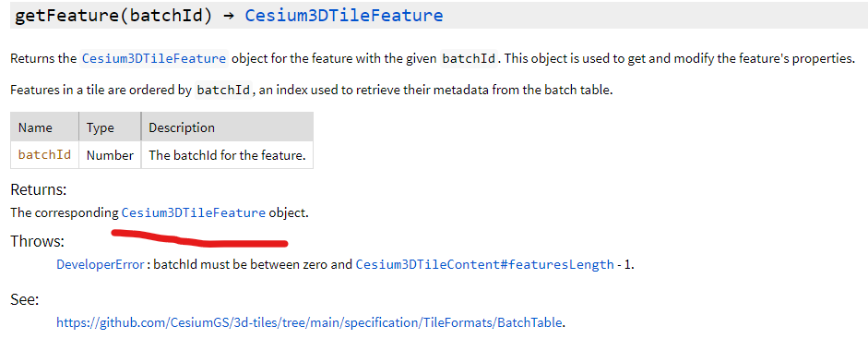Click 'batch table' sentence about metadata

coord(312,91)
